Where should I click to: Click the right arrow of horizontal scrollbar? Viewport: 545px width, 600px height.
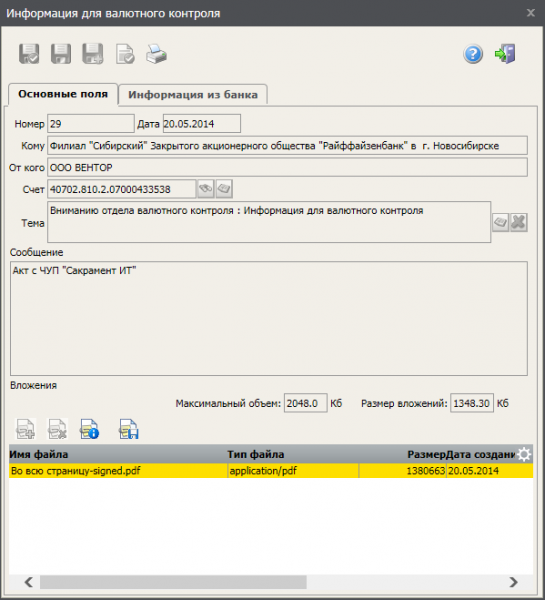(x=514, y=582)
